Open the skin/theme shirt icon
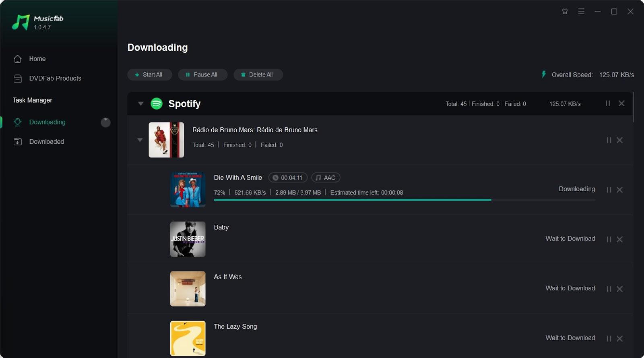This screenshot has width=644, height=358. tap(565, 11)
